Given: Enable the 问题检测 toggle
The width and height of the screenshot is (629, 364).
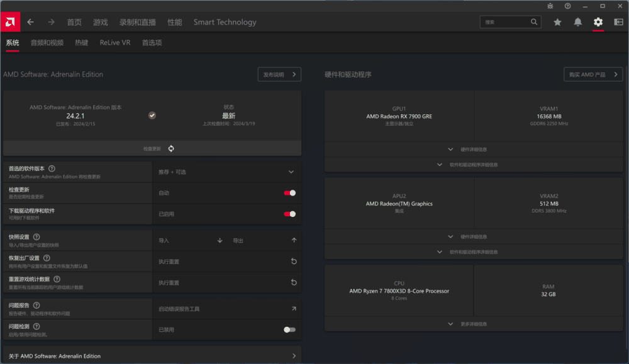Looking at the screenshot, I should (x=289, y=329).
